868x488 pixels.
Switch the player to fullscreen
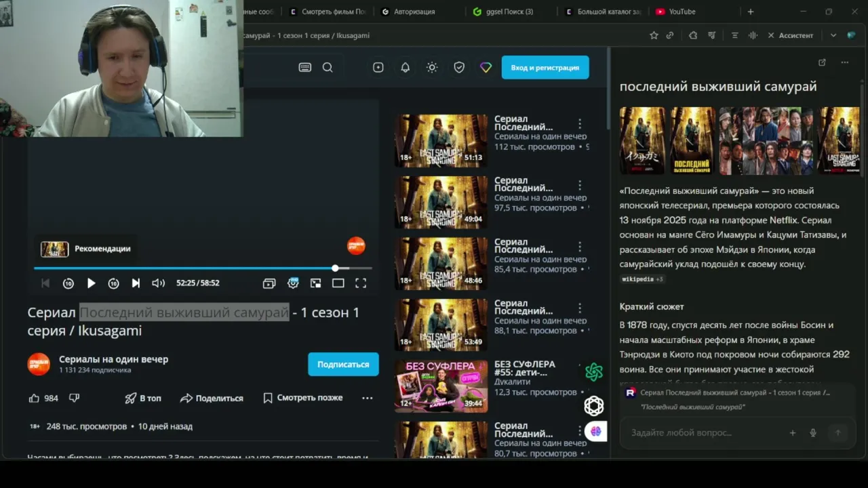[x=361, y=283]
